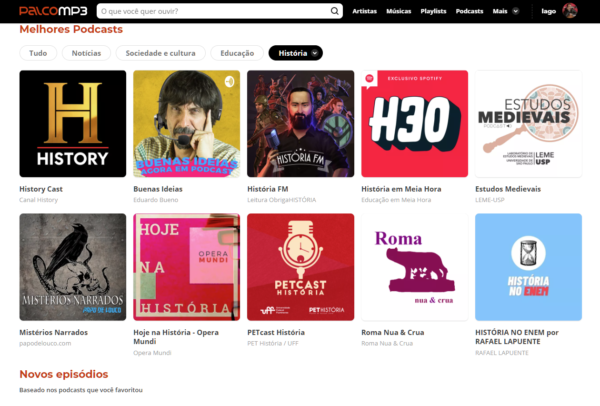Click the search magnifier icon

335,11
